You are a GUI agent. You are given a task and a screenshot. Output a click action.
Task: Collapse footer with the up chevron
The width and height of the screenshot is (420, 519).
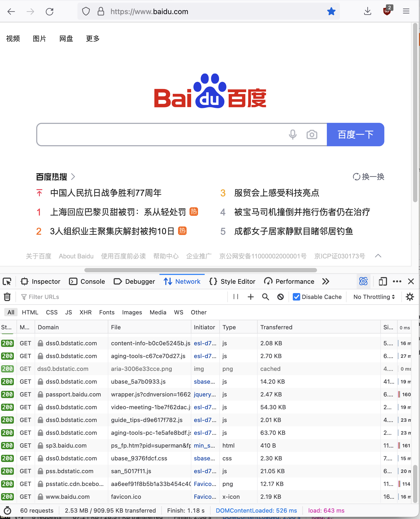coord(378,256)
